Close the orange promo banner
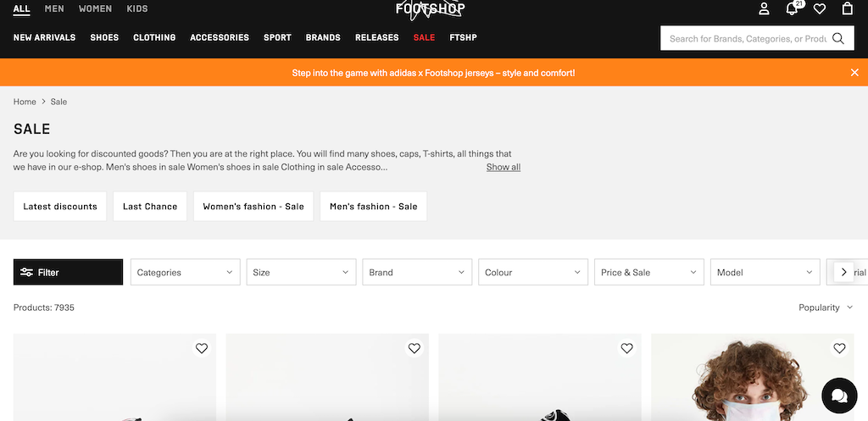 [854, 73]
